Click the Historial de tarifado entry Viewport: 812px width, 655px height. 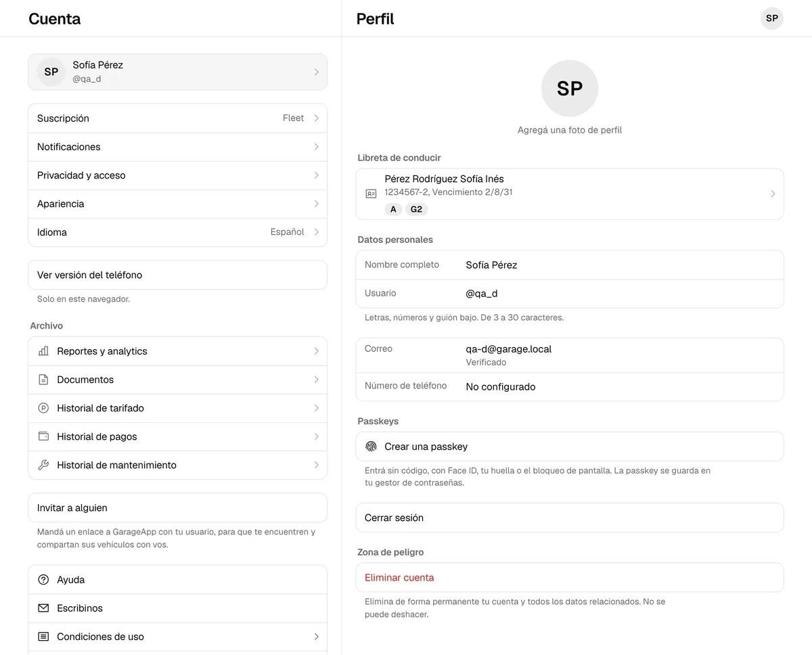coord(177,408)
